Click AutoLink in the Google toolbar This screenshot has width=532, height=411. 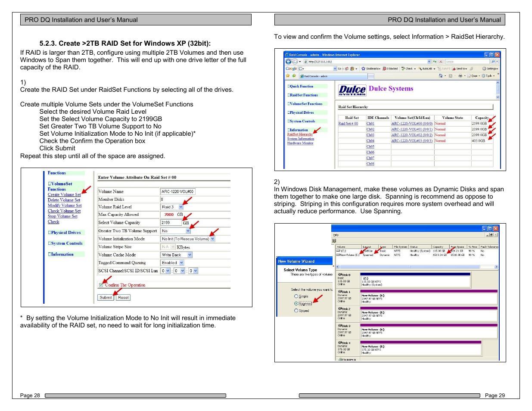(x=426, y=68)
